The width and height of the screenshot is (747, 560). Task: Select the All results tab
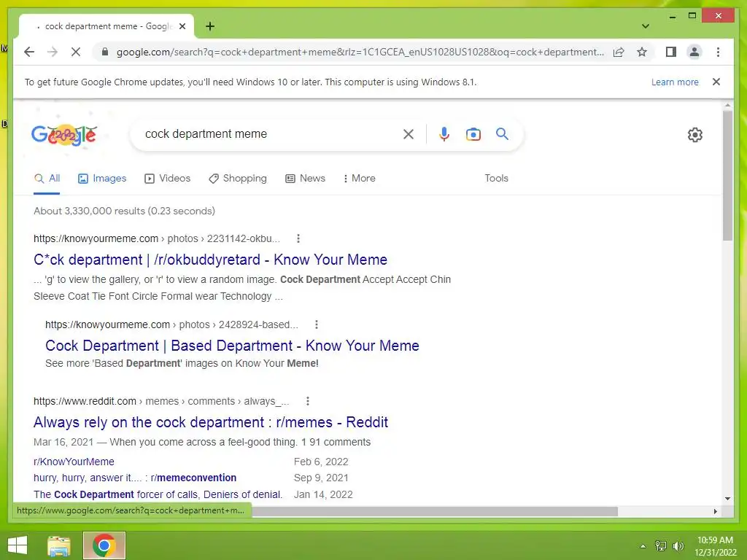(x=47, y=179)
